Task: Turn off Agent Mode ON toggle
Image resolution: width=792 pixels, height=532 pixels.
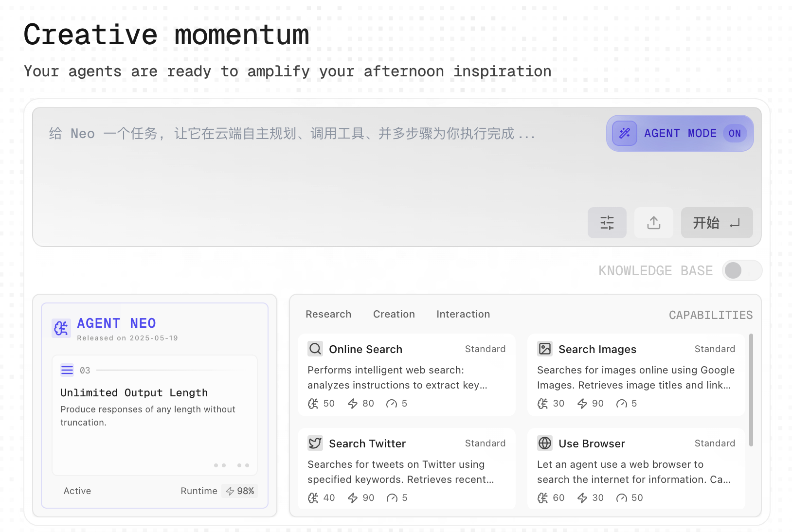Action: pos(734,133)
